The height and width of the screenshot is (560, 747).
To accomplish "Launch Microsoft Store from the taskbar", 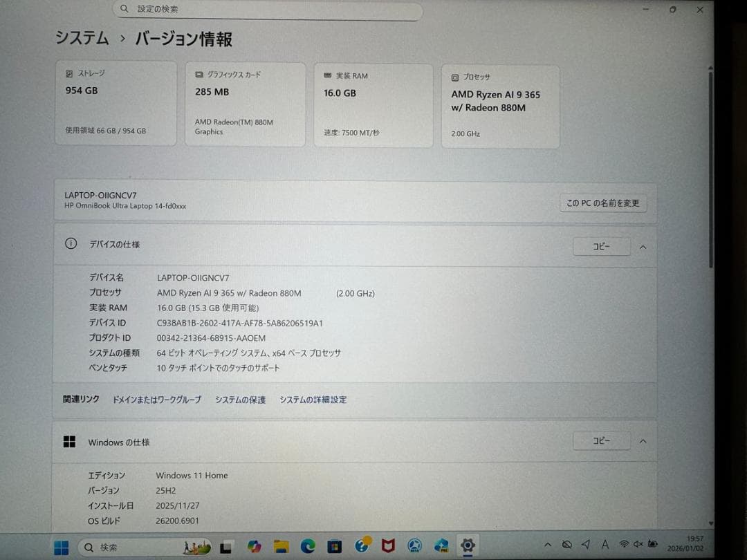I will [x=335, y=547].
